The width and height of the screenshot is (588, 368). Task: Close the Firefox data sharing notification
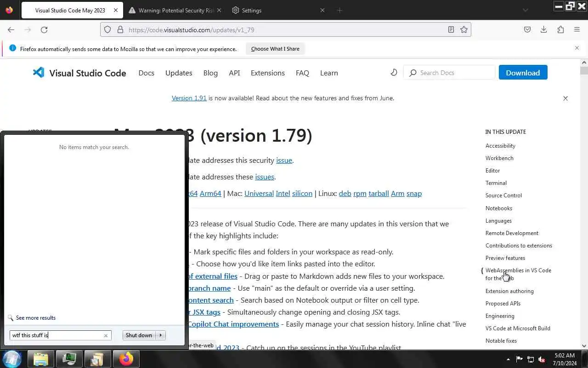point(577,48)
